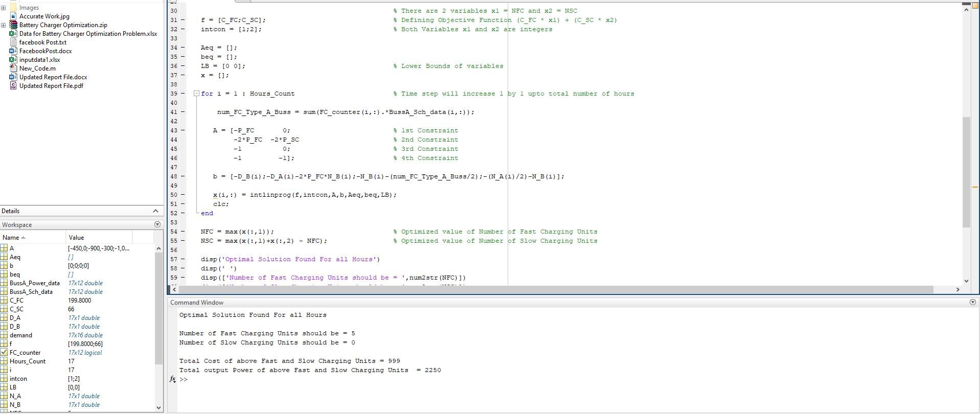Click the logical checkmark icon of FC_counter
The image size is (980, 414).
[4, 353]
